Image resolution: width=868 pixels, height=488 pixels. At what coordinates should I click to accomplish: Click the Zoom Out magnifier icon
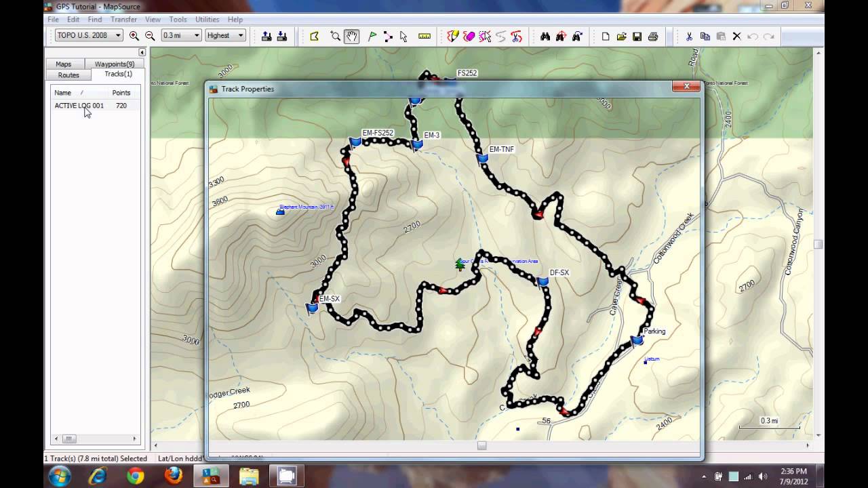(x=150, y=36)
